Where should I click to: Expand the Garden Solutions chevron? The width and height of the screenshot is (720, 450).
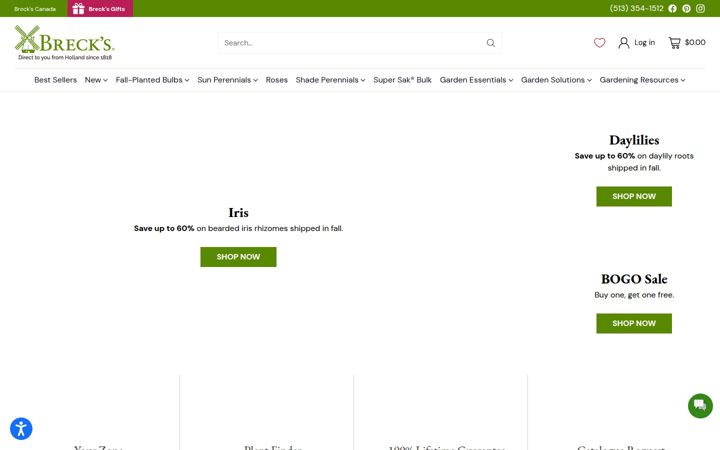click(589, 80)
